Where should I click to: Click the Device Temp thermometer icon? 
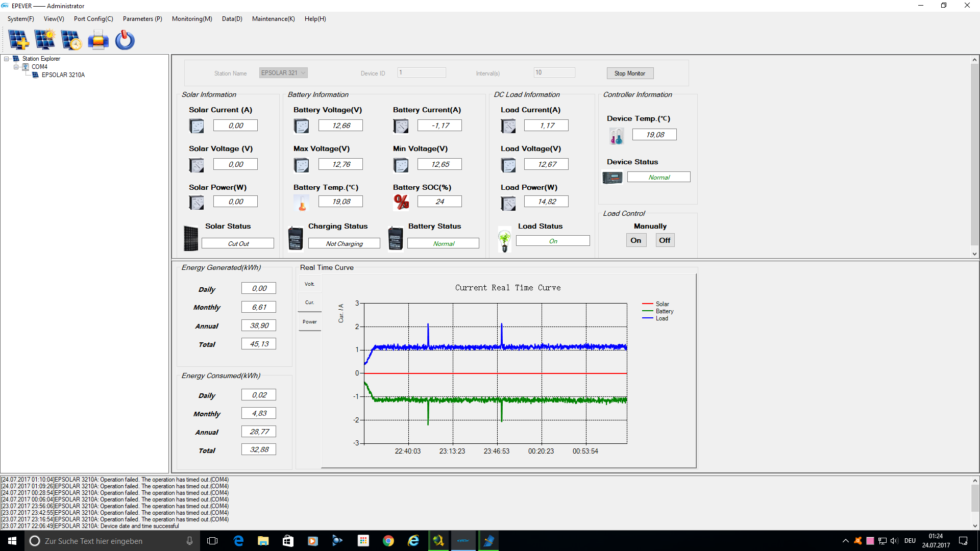[x=616, y=136]
